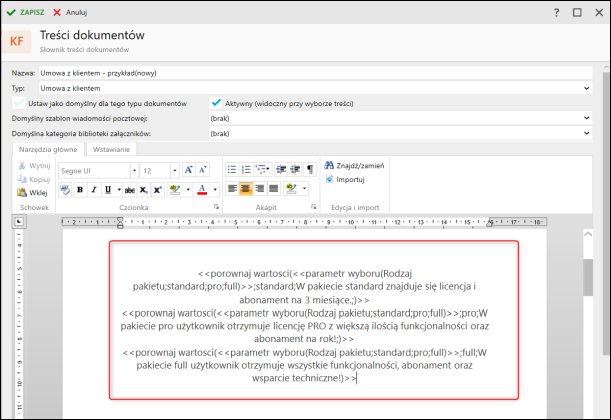Apply strikethrough formatting

click(x=130, y=190)
